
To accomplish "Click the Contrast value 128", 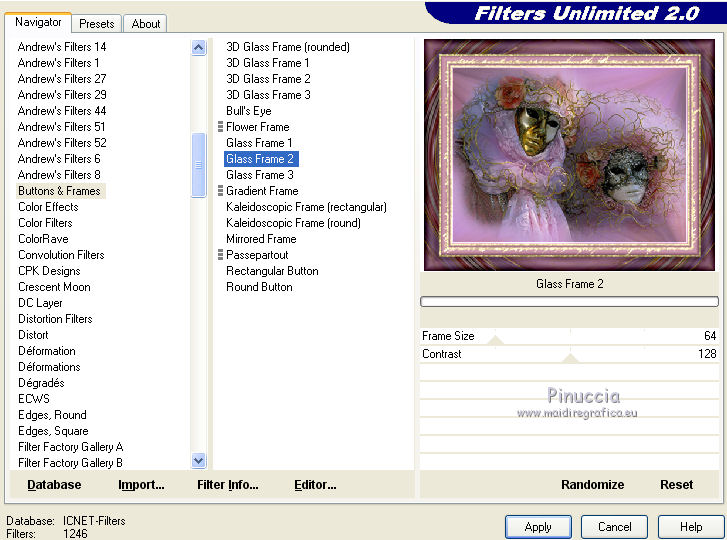I will (707, 354).
